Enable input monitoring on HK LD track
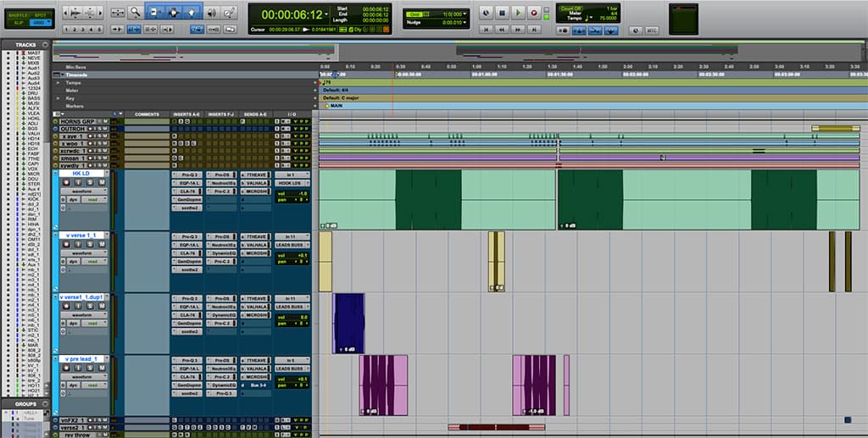868x438 pixels. [78, 182]
